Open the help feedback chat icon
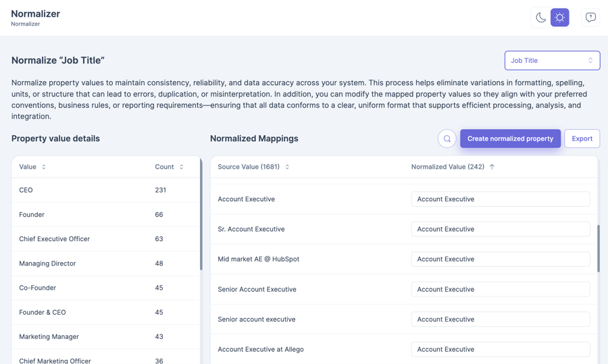 [x=590, y=18]
